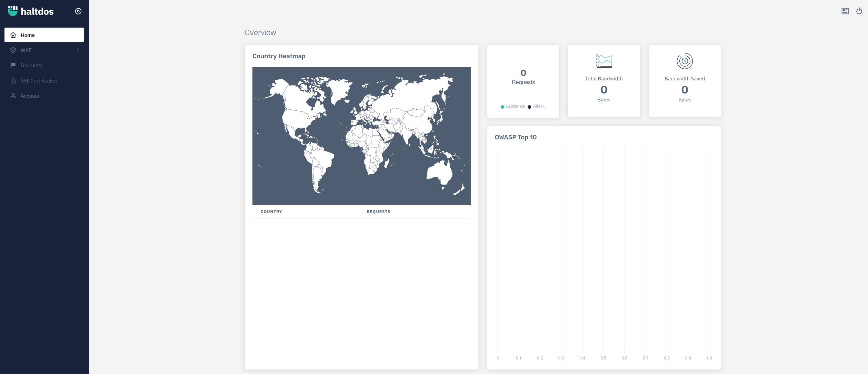868x374 pixels.
Task: Open the news panel icon top right
Action: point(845,11)
